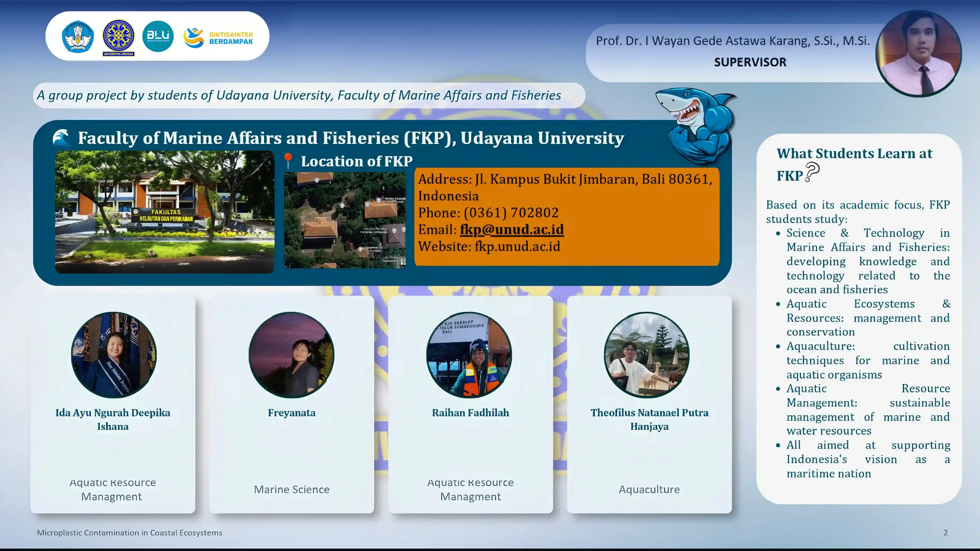Click the Tut Wuri Handayani ministry logo

click(x=78, y=36)
